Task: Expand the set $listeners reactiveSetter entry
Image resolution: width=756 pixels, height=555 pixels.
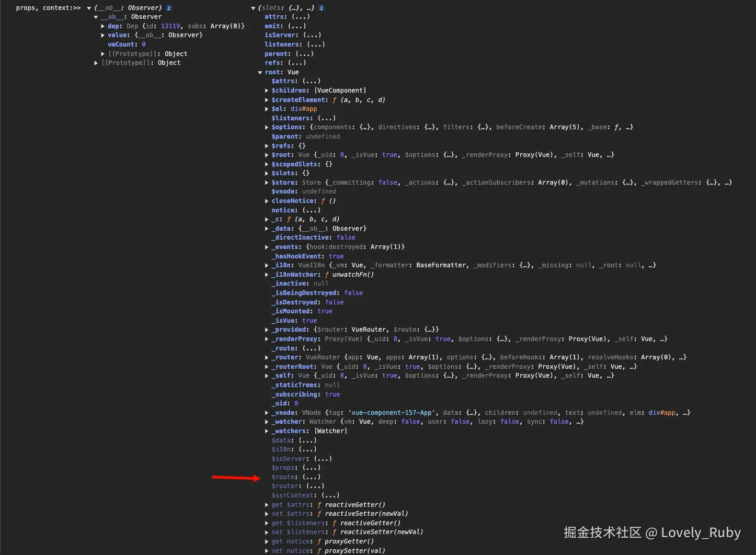Action: (267, 533)
